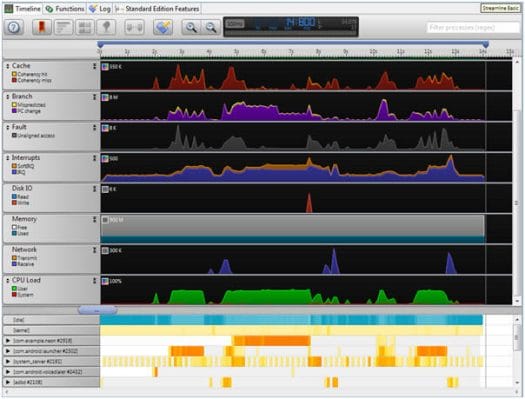The height and width of the screenshot is (399, 525).
Task: Toggle the Interrupts chart type icon
Action: coord(105,158)
